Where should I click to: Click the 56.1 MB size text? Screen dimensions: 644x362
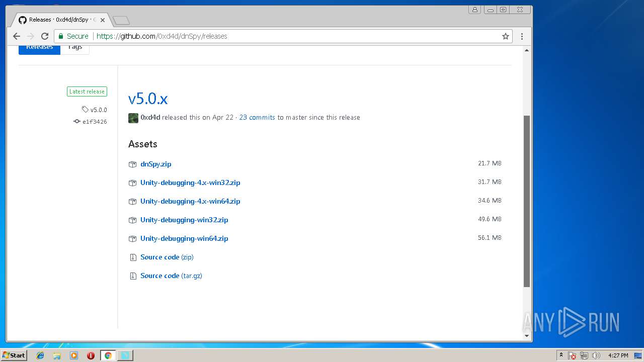click(490, 238)
